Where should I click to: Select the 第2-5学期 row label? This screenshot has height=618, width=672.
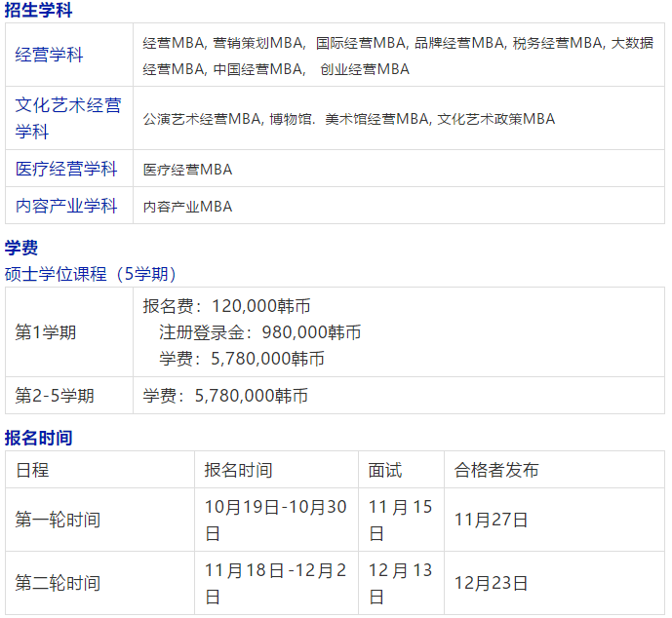coord(55,396)
